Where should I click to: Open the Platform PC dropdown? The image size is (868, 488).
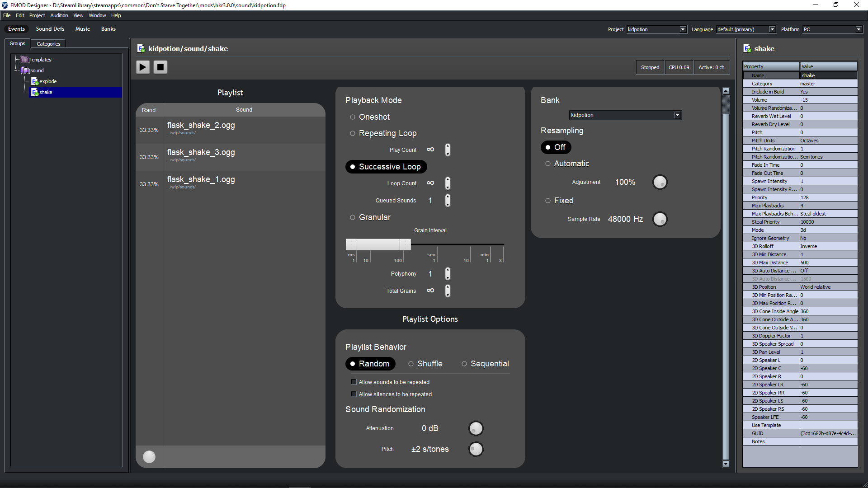tap(858, 29)
